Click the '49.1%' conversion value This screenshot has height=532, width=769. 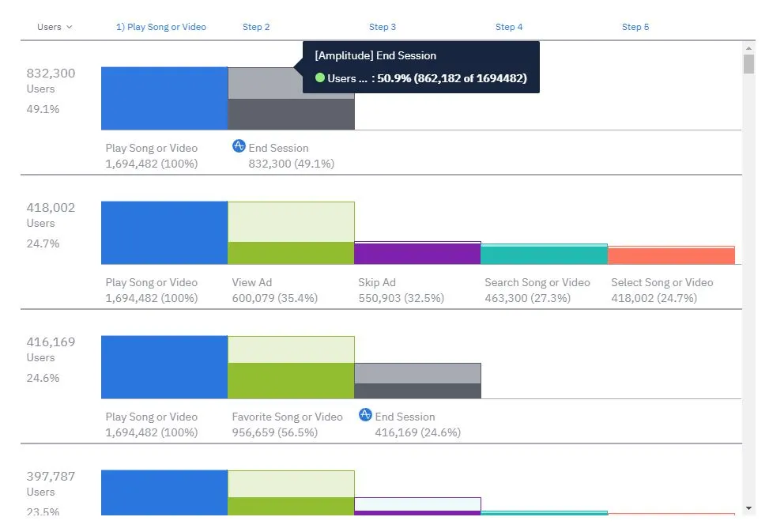[43, 109]
